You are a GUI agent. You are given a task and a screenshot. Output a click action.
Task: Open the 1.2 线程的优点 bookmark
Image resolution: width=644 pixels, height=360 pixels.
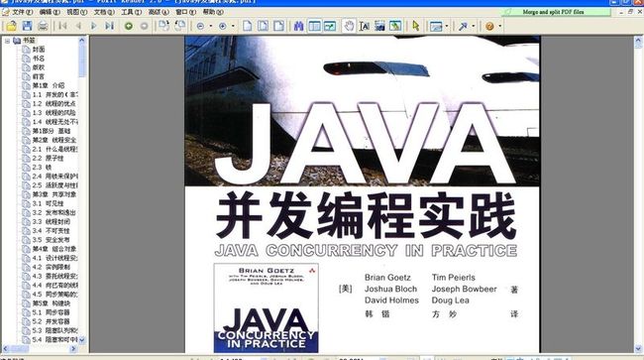[x=54, y=103]
